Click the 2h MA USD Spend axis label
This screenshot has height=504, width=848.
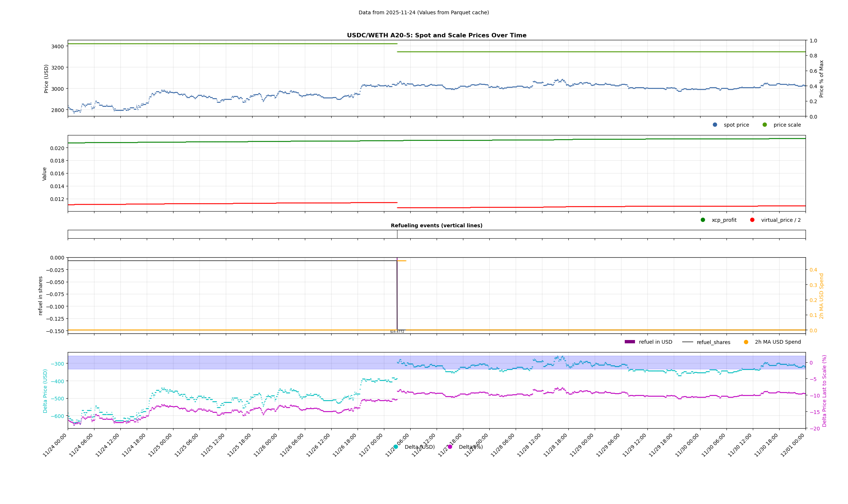(x=821, y=296)
